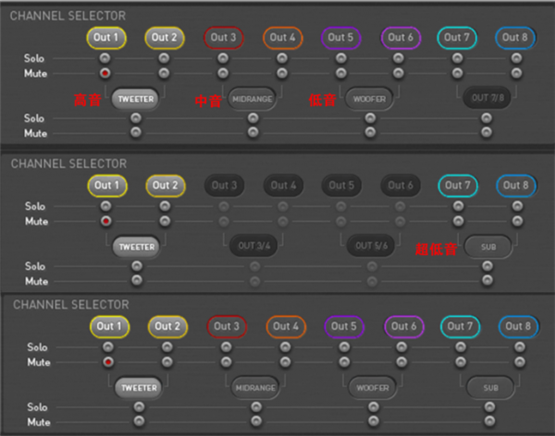Mute the MIDRANGE group in the top panel

click(253, 132)
